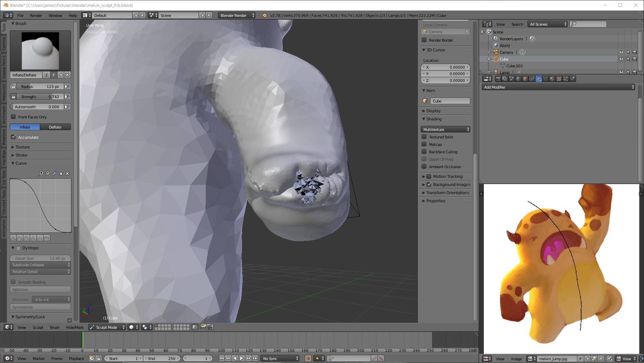644x363 pixels.
Task: Apply the Sharp curve preset shape
Action: [x=33, y=238]
